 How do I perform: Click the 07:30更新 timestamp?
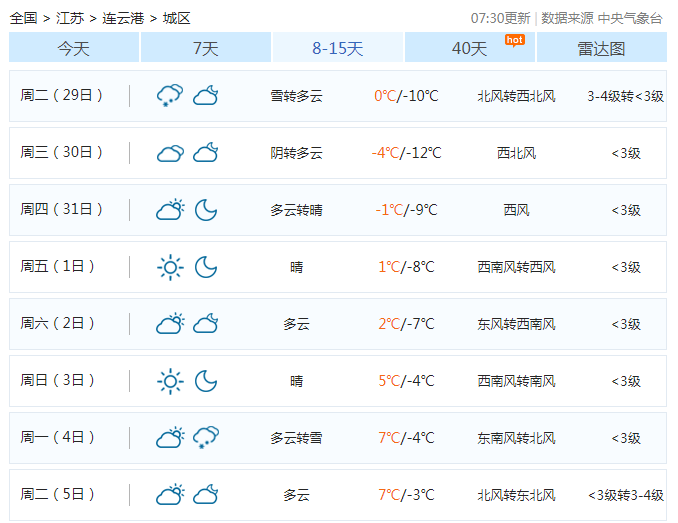[x=500, y=18]
